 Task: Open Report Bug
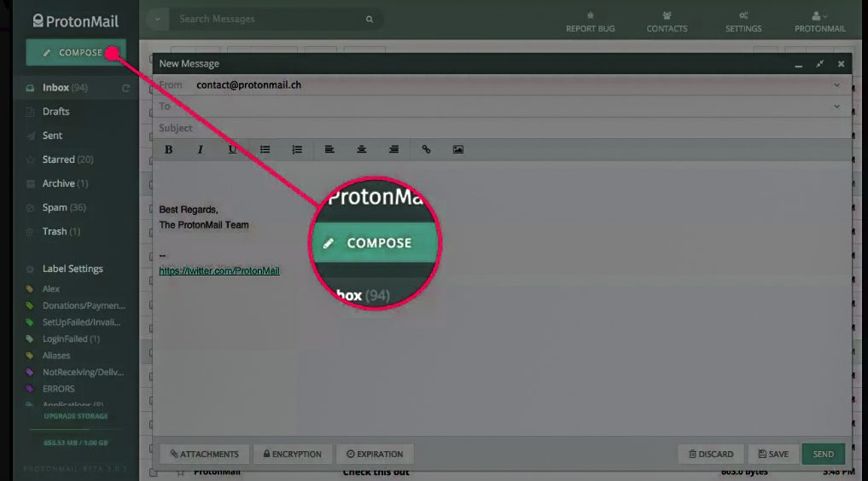pyautogui.click(x=590, y=22)
